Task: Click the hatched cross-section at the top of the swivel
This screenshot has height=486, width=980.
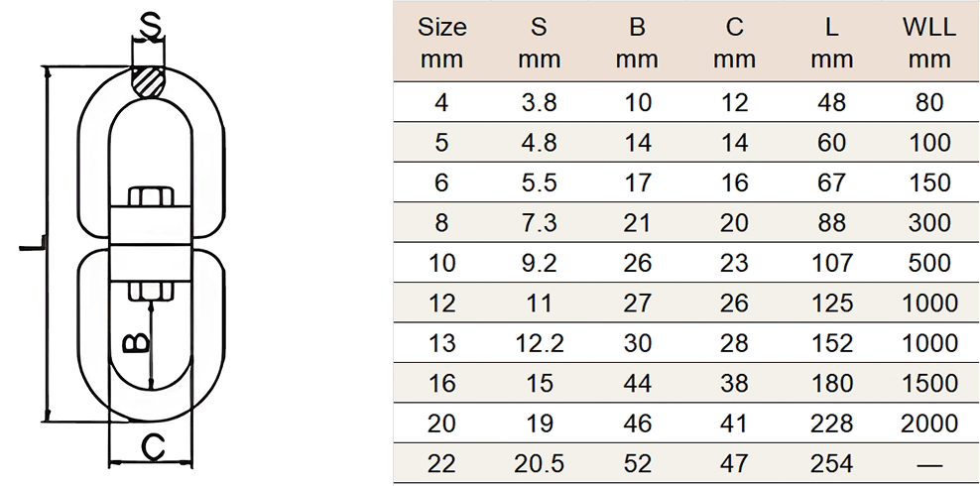Action: pos(149,81)
